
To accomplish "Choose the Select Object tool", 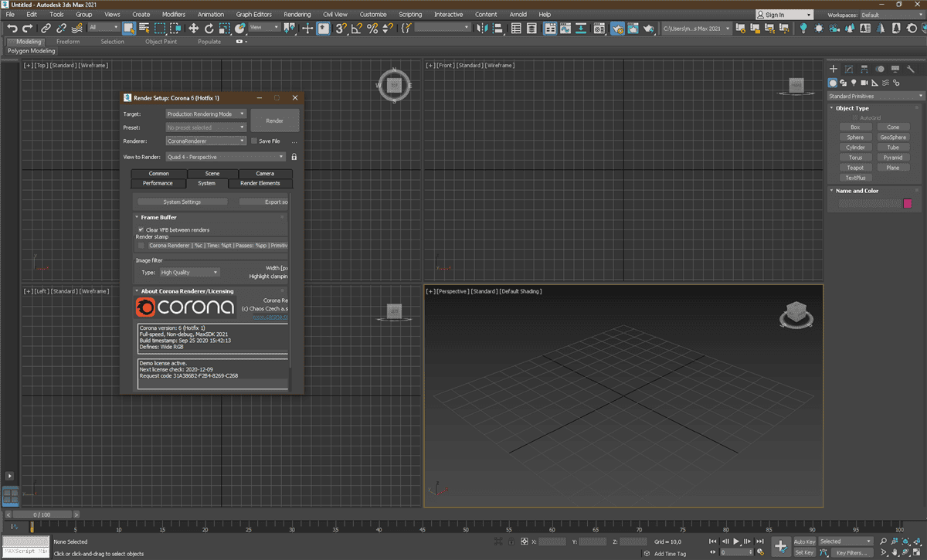I will tap(128, 28).
